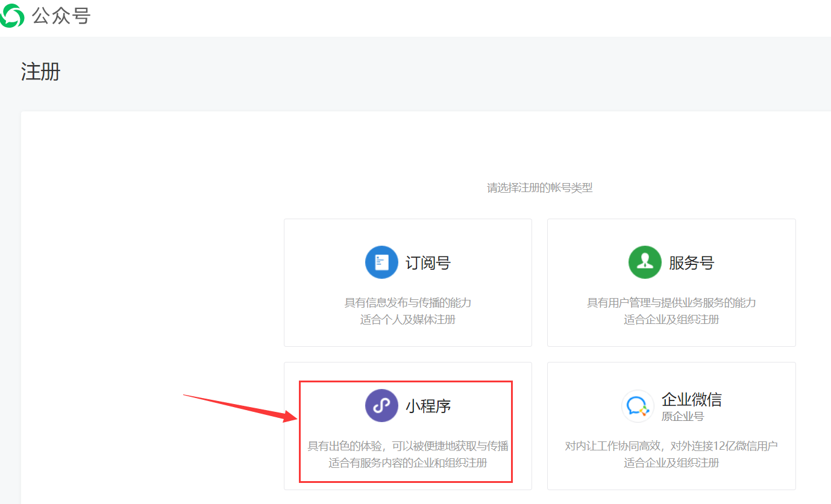
Task: Click the 原企业号 subtitle
Action: click(x=682, y=416)
